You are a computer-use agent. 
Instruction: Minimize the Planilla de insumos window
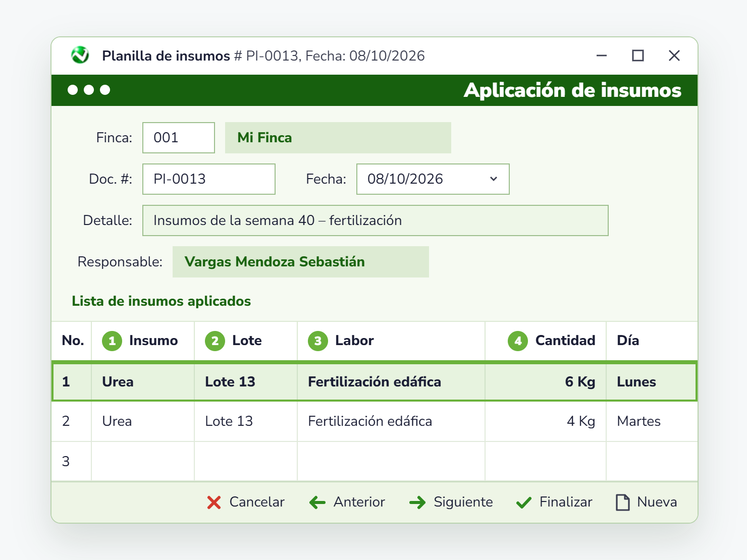tap(602, 55)
